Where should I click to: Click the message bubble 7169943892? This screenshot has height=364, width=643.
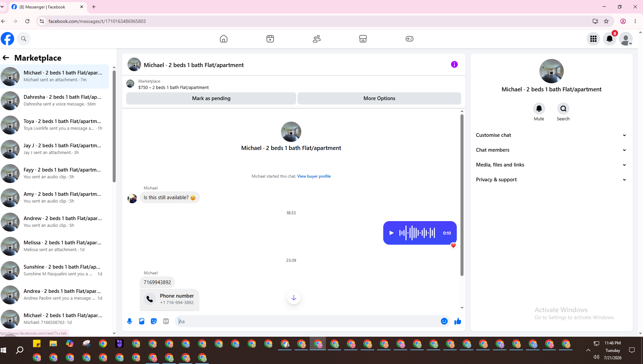coord(157,282)
